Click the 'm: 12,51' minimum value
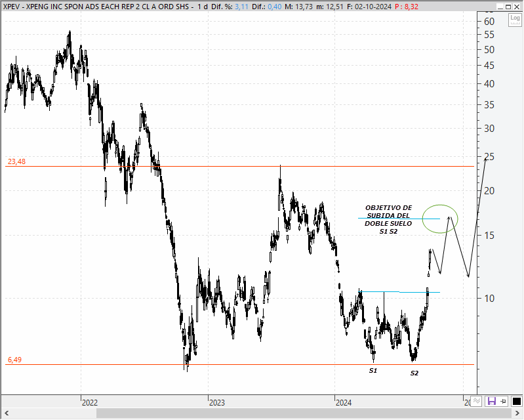This screenshot has width=524, height=420. 330,7
